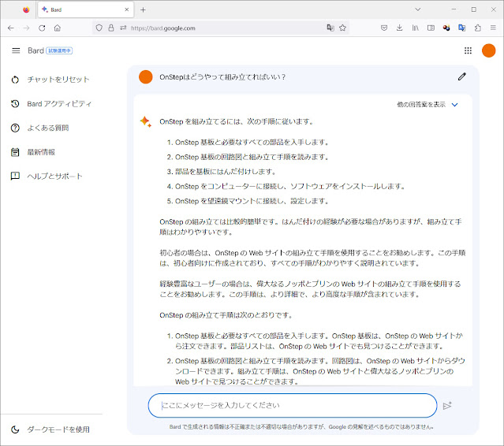Click the Bard logo text
The image size is (504, 446).
click(35, 50)
